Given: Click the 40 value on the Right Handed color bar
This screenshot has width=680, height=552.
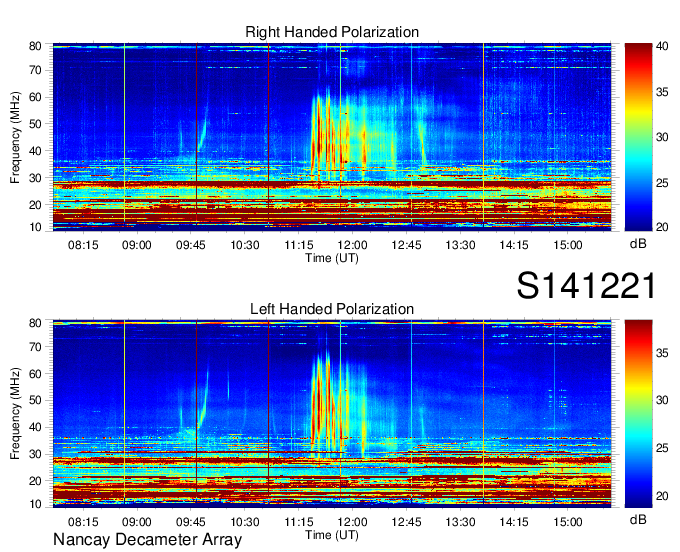Looking at the screenshot, I should click(x=662, y=46).
